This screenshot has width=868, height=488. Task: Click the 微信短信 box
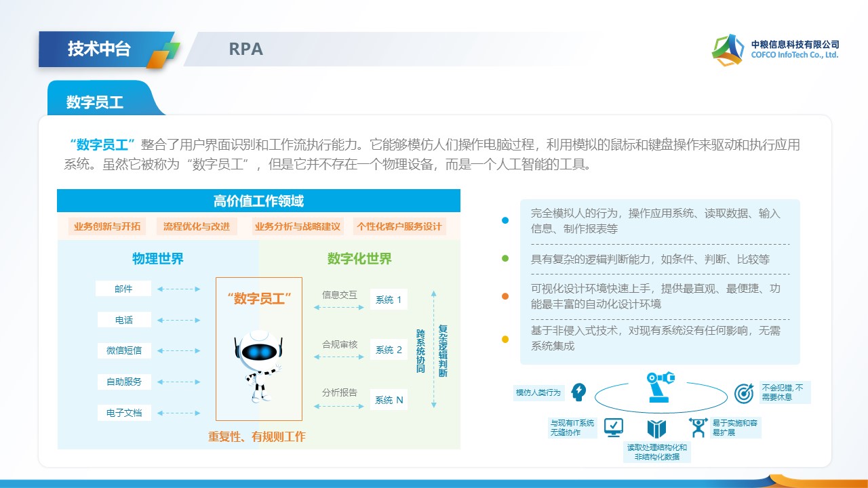click(x=123, y=350)
